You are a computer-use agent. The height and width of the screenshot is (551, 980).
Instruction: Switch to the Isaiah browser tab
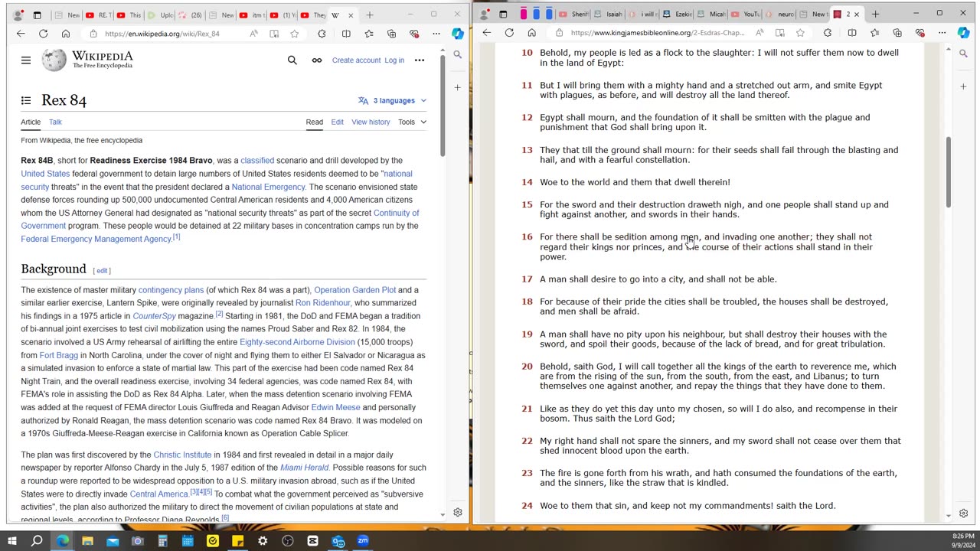[608, 15]
